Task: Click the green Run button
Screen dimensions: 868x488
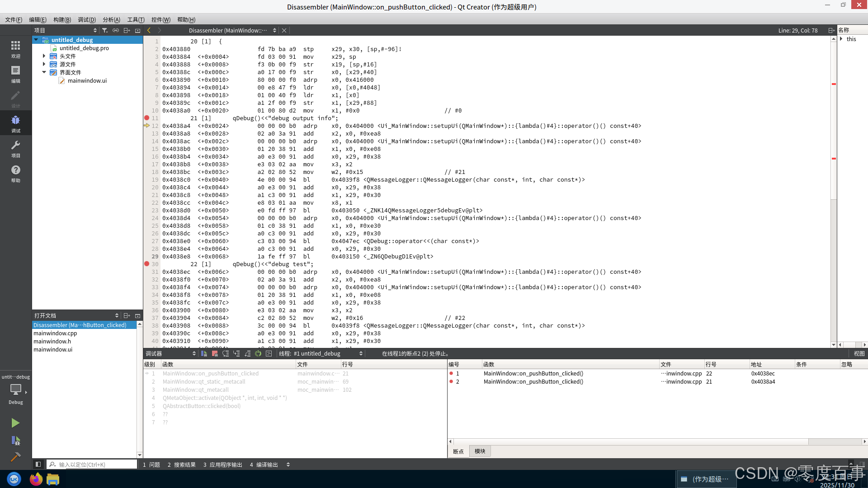Action: pyautogui.click(x=15, y=423)
